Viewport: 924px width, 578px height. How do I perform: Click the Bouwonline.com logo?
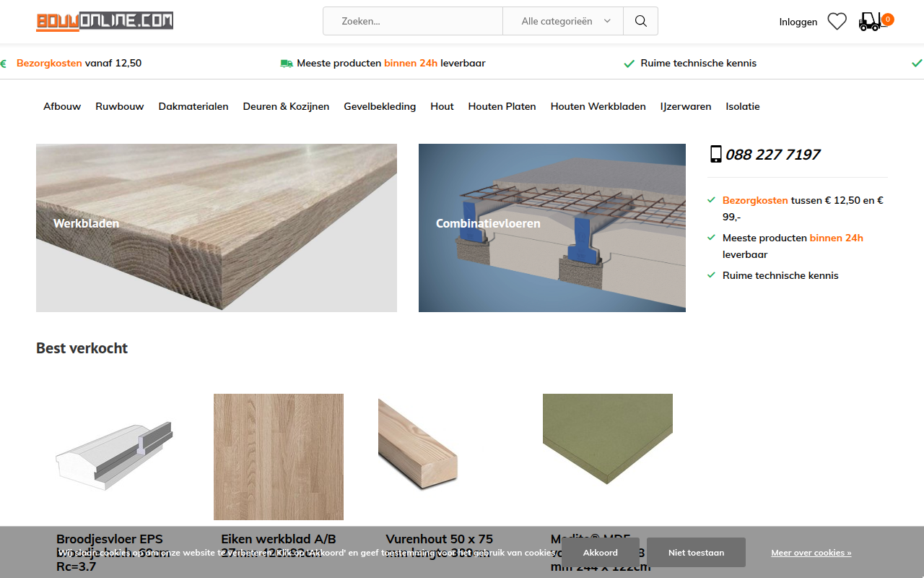click(105, 21)
